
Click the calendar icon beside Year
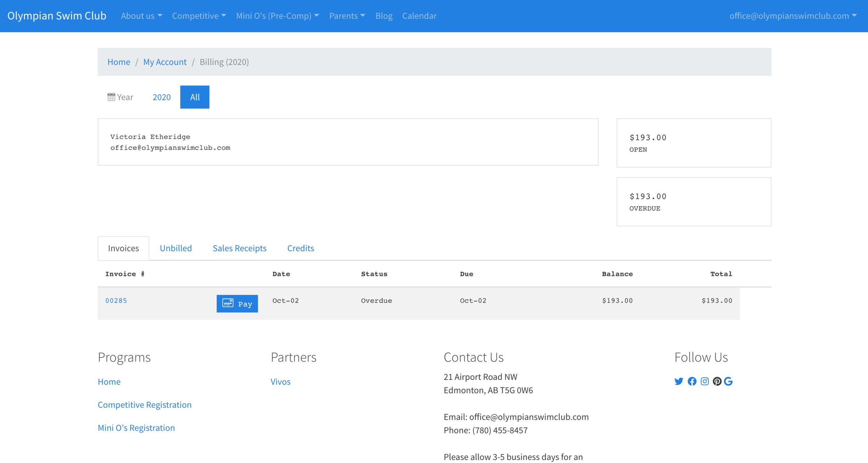111,97
